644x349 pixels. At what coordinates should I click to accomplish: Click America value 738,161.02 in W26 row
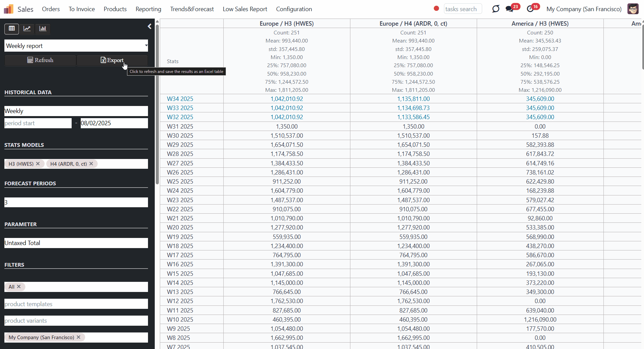tap(540, 172)
